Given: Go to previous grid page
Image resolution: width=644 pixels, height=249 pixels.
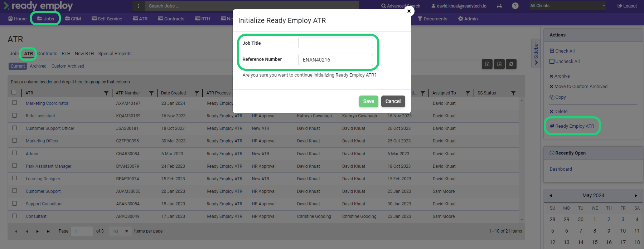Looking at the screenshot, I should (x=27, y=231).
